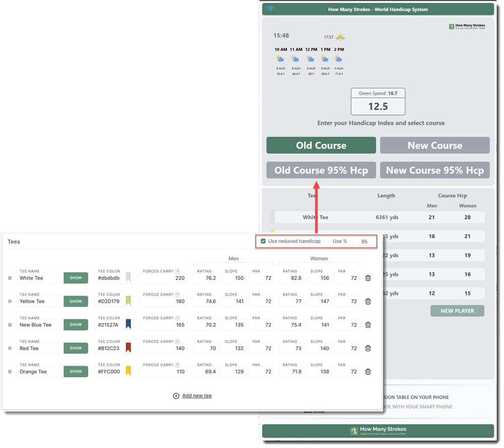Select the New Course tab
This screenshot has width=504, height=448.
click(435, 145)
